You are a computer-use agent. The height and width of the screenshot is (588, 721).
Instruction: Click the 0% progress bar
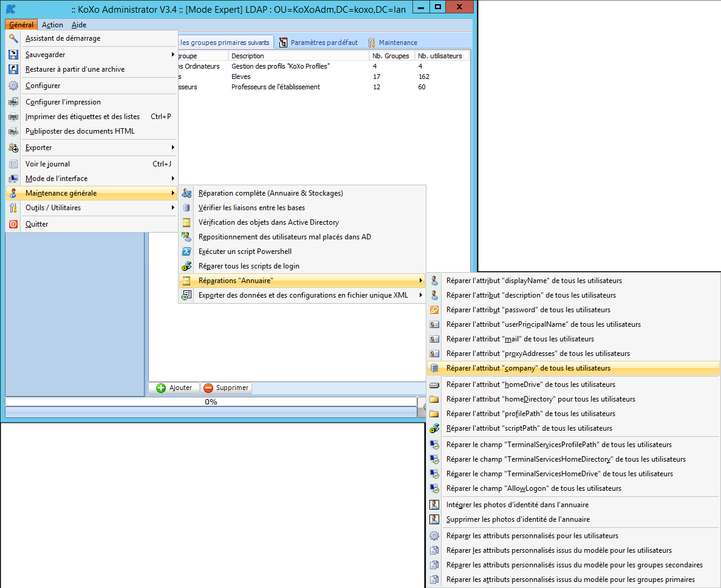211,402
